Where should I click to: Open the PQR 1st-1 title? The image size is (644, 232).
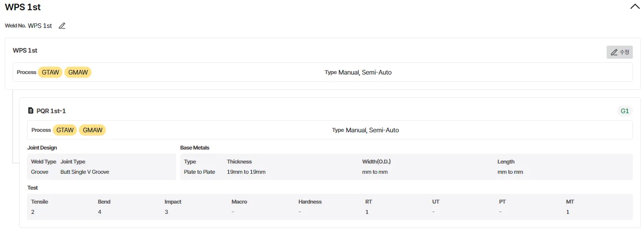(x=51, y=111)
